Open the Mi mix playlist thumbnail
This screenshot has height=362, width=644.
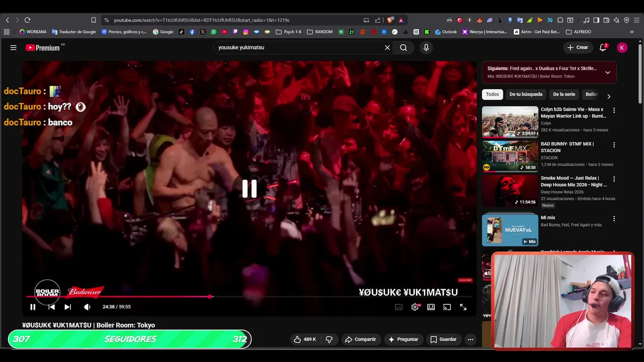point(510,230)
